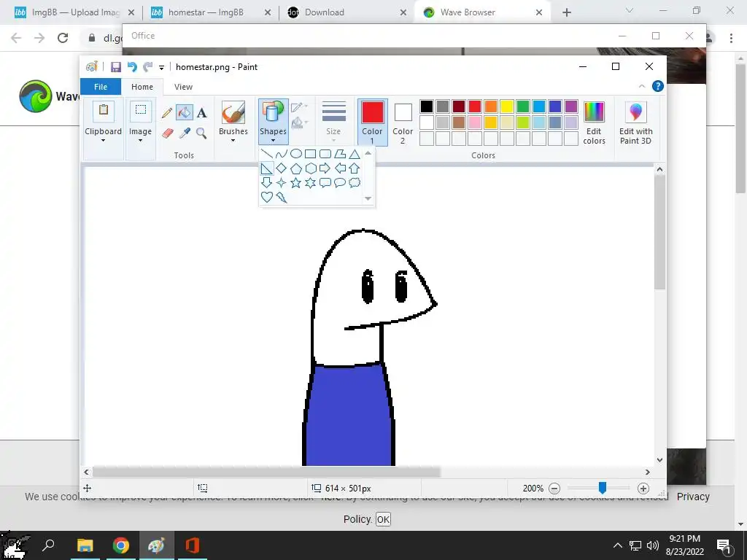Click the Save icon in Paint title bar
The width and height of the screenshot is (747, 560).
click(x=116, y=67)
